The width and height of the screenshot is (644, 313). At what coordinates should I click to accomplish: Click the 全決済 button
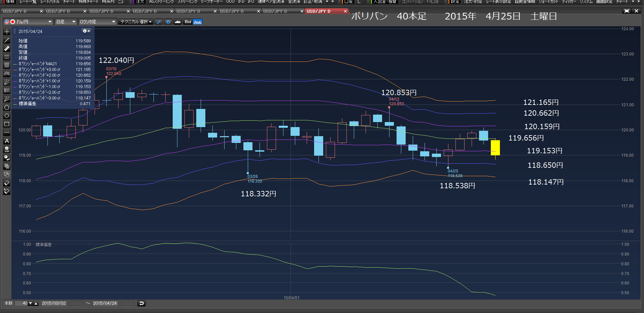click(x=294, y=2)
